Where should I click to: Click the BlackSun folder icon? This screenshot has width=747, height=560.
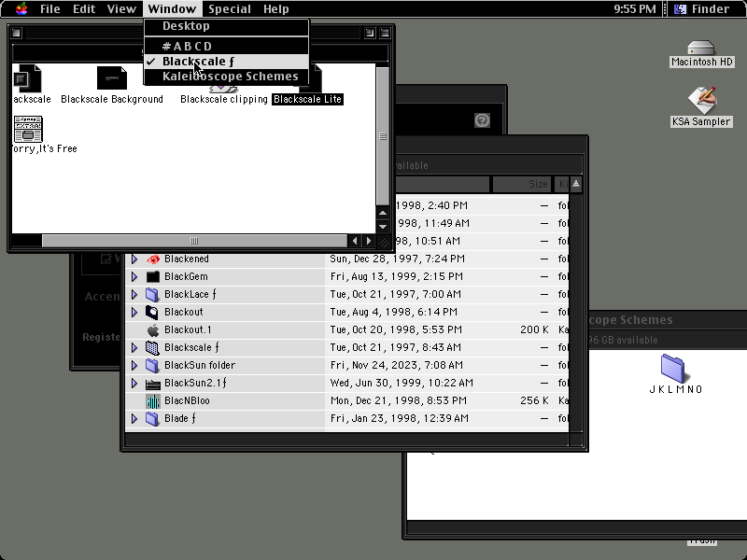(152, 365)
